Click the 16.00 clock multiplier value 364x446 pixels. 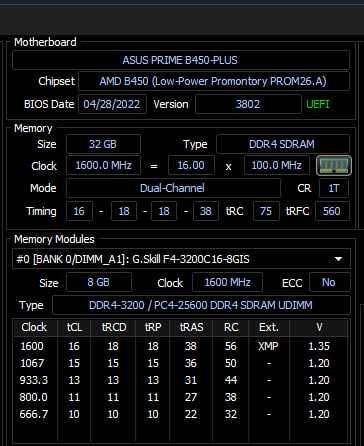coord(191,165)
